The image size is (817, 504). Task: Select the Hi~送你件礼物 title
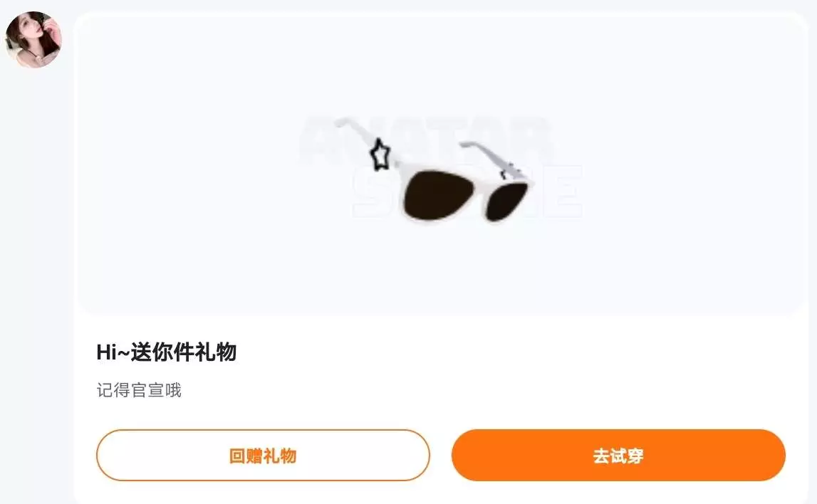(167, 352)
